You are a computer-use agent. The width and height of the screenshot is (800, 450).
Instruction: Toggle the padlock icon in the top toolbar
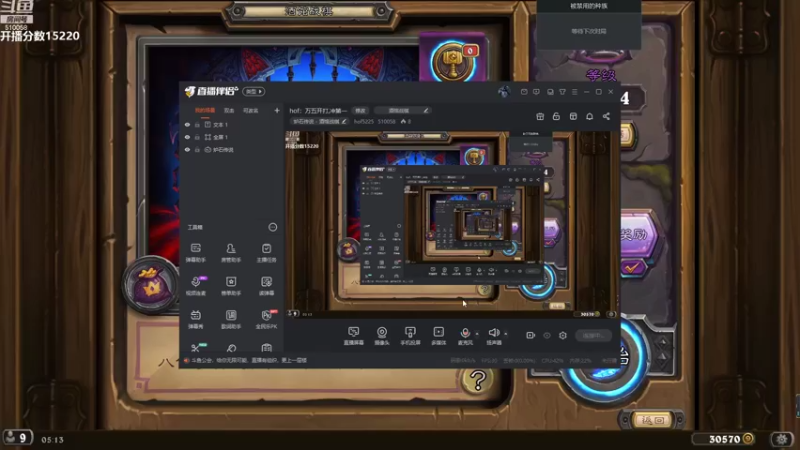click(556, 116)
